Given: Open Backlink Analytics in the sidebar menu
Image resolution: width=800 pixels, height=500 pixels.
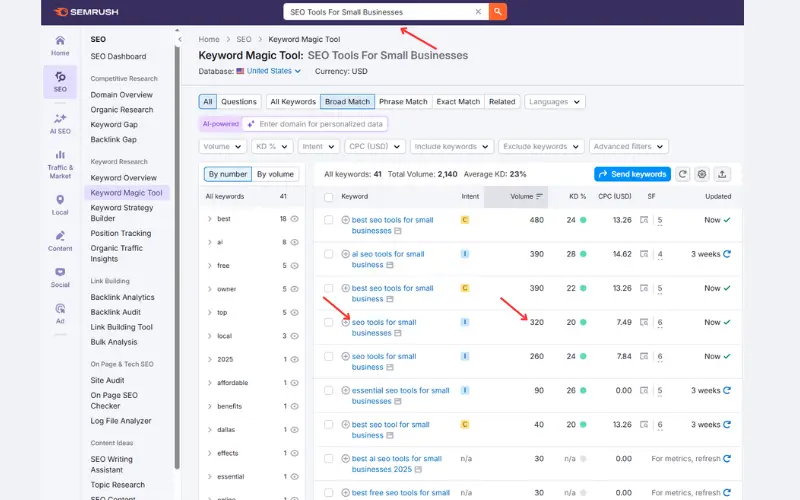Looking at the screenshot, I should coord(122,297).
